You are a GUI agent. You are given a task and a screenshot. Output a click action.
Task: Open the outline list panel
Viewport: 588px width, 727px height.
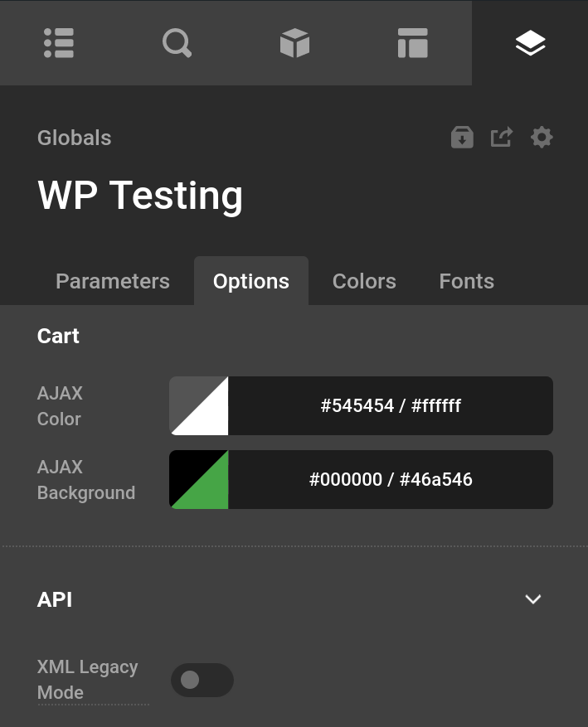(59, 42)
